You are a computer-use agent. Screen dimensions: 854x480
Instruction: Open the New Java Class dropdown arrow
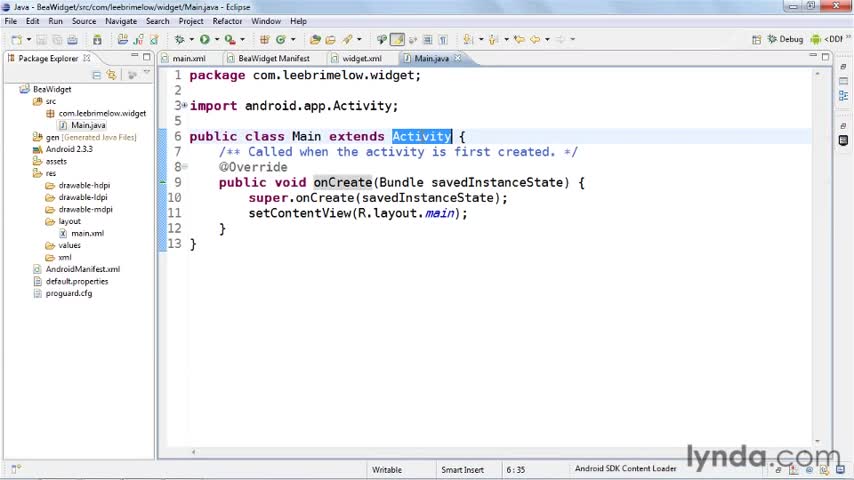tap(293, 40)
